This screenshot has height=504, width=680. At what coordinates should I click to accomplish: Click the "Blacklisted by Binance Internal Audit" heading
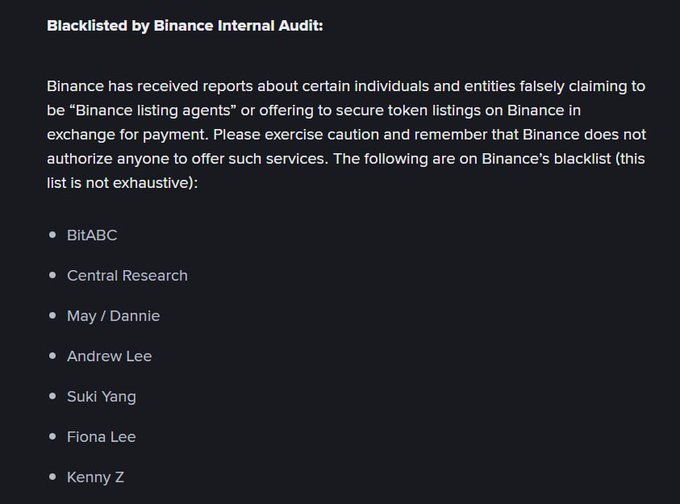tap(185, 25)
